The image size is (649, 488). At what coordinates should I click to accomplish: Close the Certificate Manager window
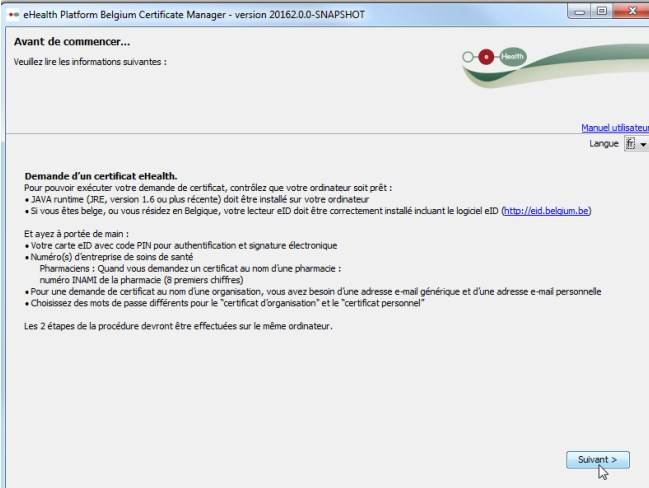[x=631, y=12]
